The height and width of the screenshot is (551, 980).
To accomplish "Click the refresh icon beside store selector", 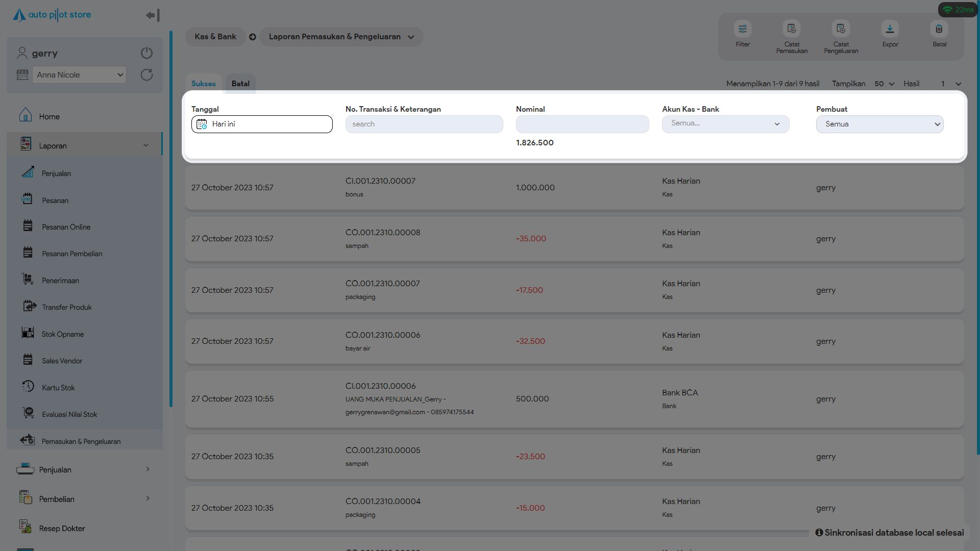I will point(146,75).
